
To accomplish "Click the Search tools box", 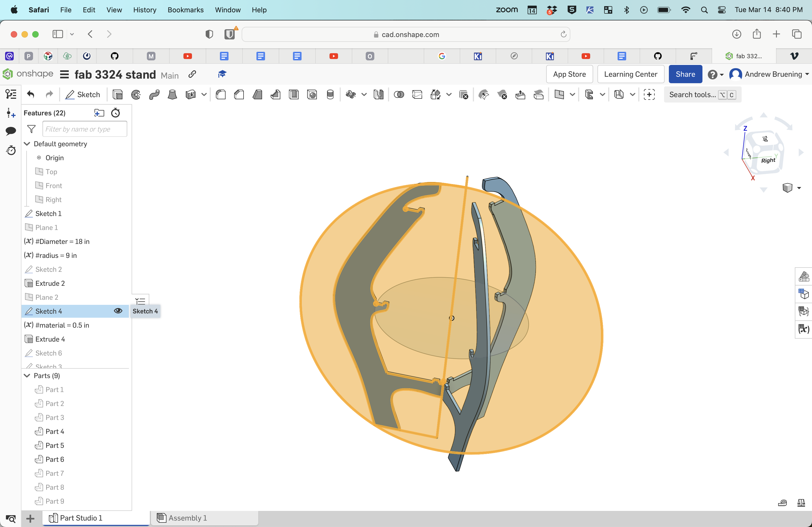I will coord(702,94).
